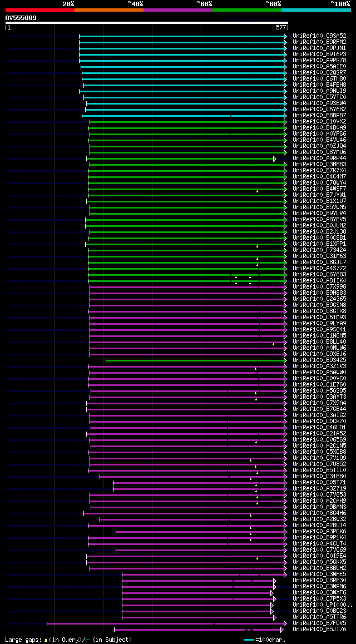Image resolution: width=356 pixels, height=644 pixels.
Task: Click the UniRef100_B4WSF7 label
Action: coord(319,189)
